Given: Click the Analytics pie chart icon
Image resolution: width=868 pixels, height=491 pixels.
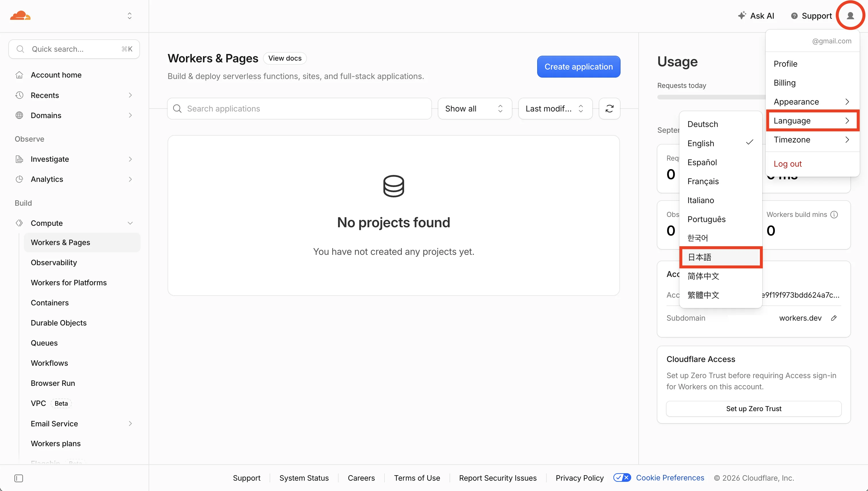Looking at the screenshot, I should 19,179.
